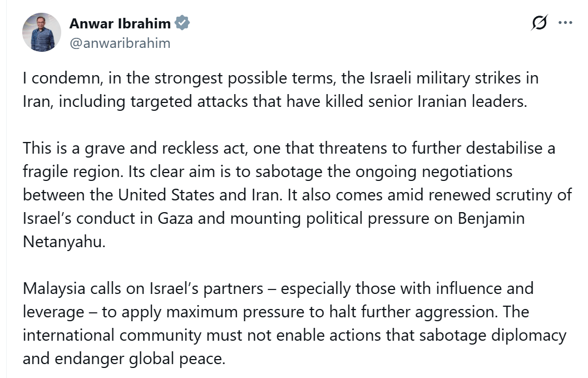Click the Anwar Ibrahim display name
Image resolution: width=588 pixels, height=378 pixels.
point(121,24)
